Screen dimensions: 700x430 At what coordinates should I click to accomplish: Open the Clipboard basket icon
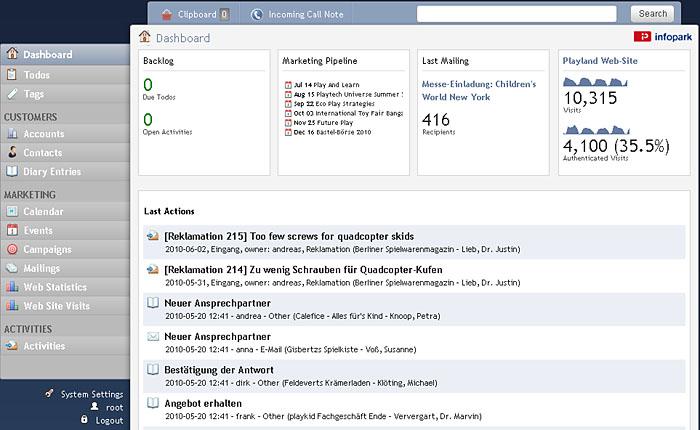pos(167,15)
